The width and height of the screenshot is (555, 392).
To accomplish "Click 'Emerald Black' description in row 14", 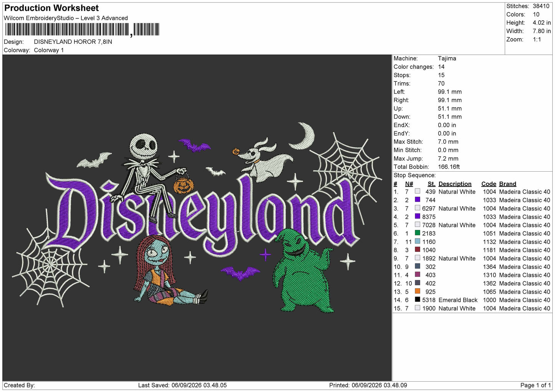I will (458, 300).
